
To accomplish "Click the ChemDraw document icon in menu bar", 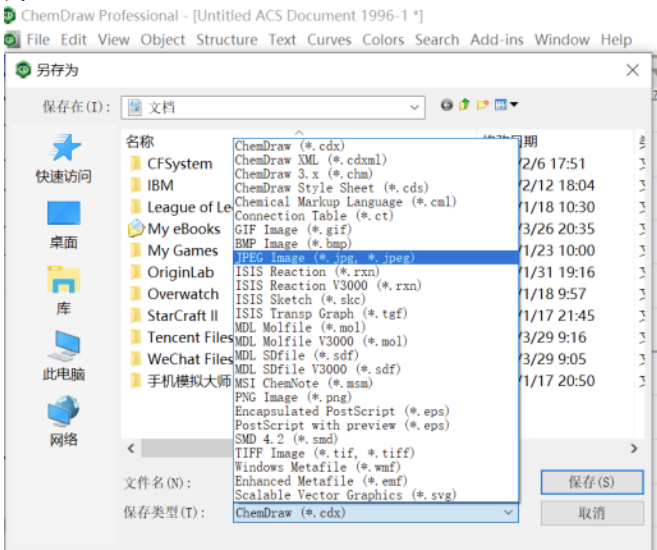I will click(11, 40).
